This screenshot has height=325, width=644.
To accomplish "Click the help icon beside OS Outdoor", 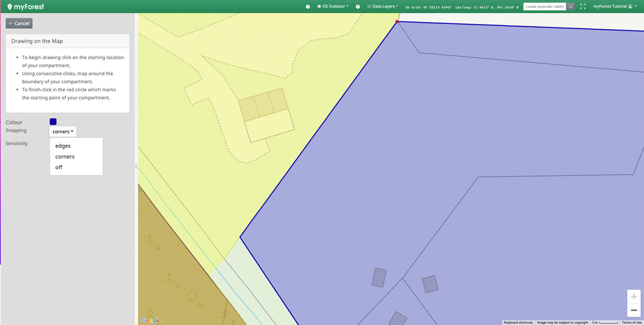I will pyautogui.click(x=308, y=6).
